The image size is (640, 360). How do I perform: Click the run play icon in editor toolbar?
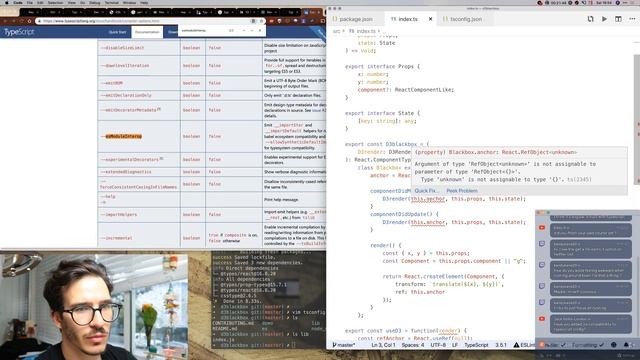pos(604,19)
